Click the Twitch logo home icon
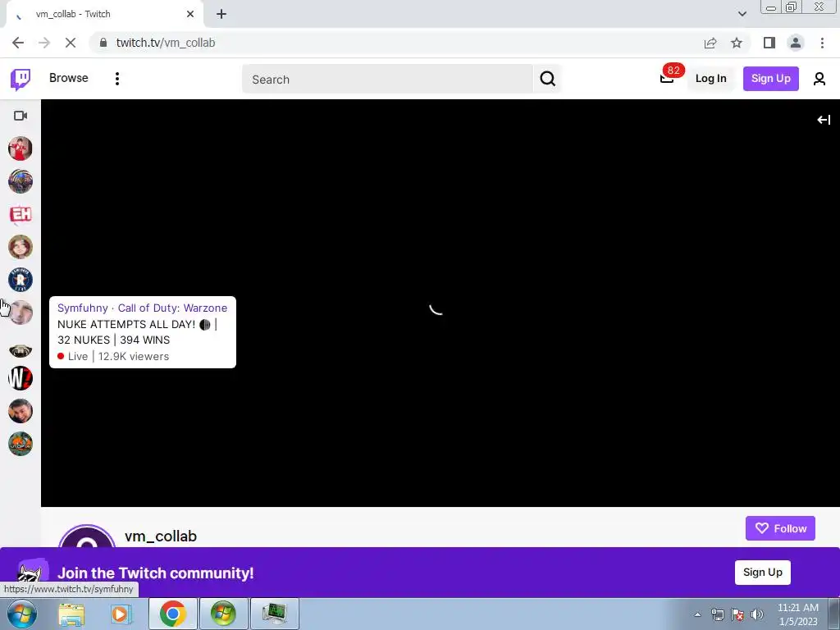 point(21,80)
